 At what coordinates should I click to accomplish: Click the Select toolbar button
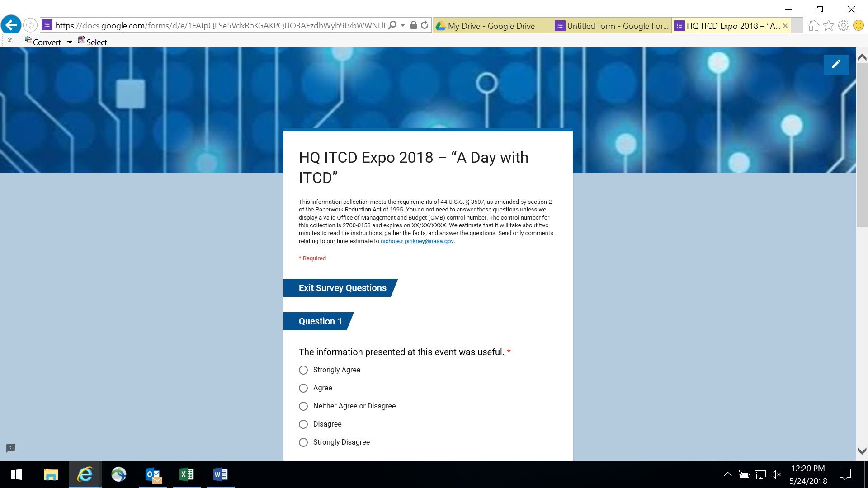pyautogui.click(x=93, y=42)
